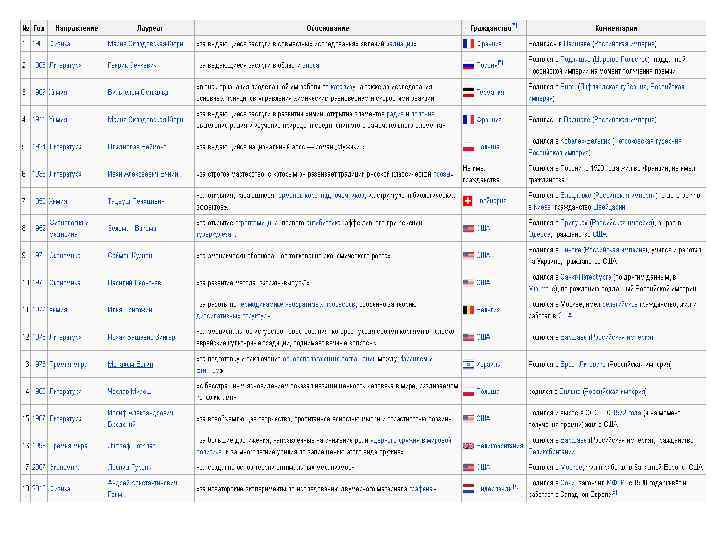Open the Илья Пригожин laureate link

pos(129,310)
